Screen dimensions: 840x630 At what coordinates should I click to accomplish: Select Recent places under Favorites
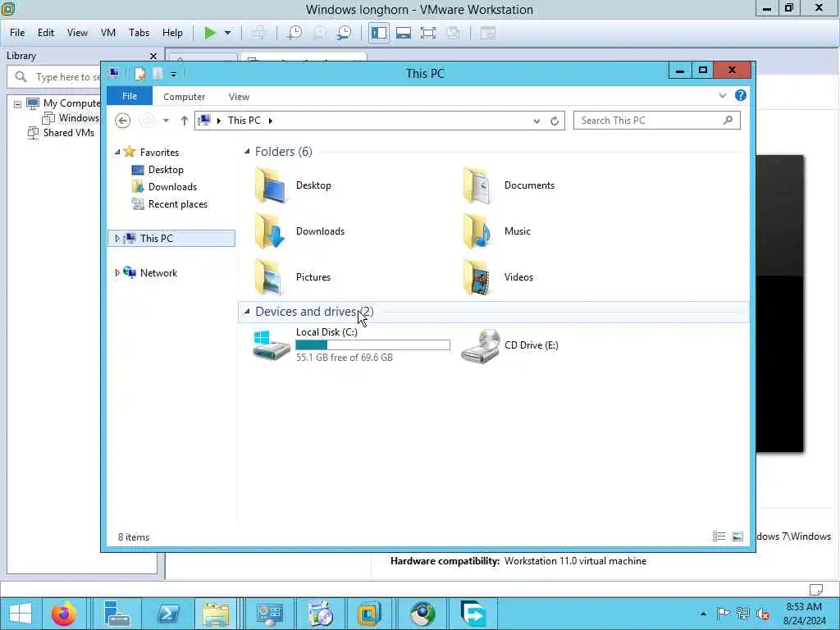(x=177, y=204)
